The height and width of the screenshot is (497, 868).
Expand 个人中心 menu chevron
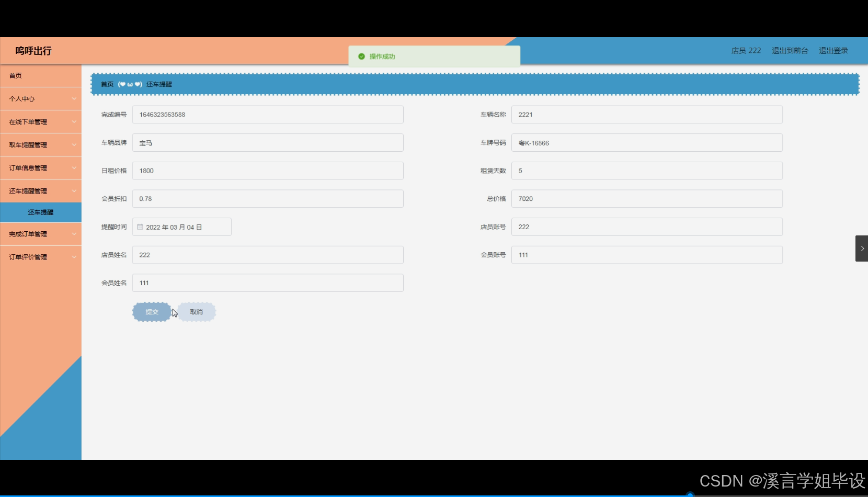tap(74, 99)
